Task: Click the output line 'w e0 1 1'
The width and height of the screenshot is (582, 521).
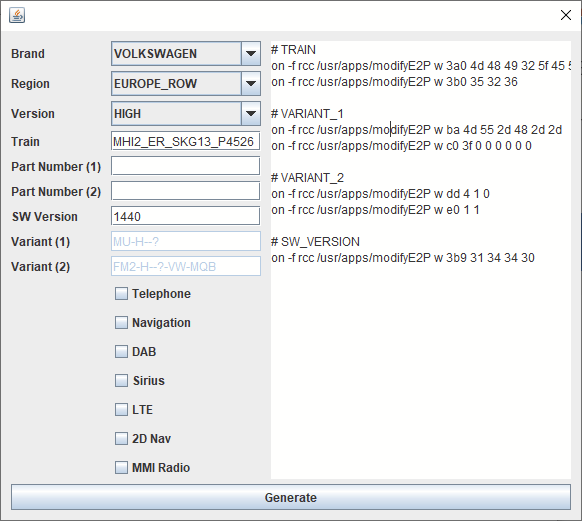Action: coord(375,210)
